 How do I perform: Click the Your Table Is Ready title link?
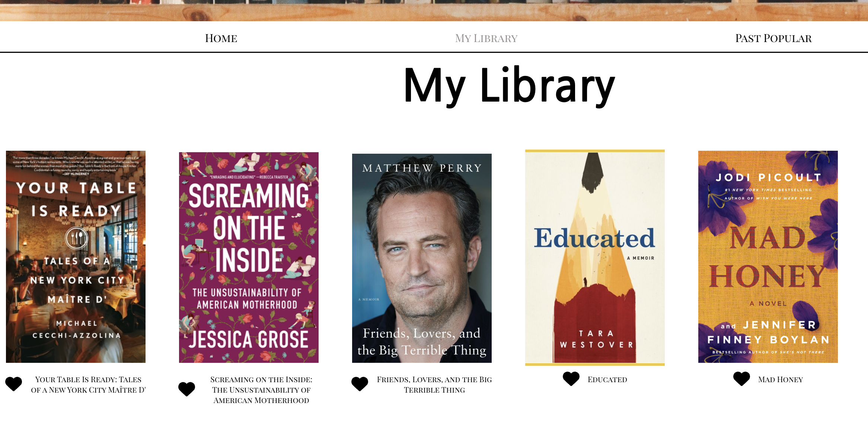point(88,385)
